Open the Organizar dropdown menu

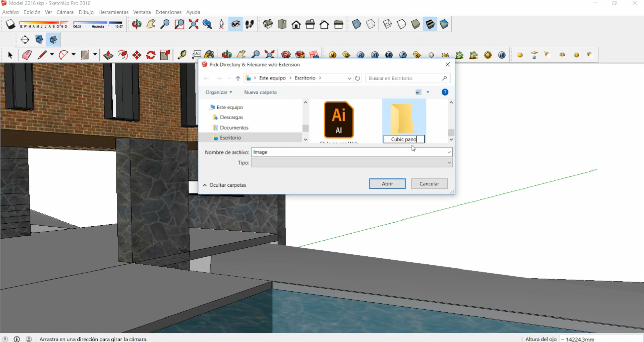coord(219,92)
